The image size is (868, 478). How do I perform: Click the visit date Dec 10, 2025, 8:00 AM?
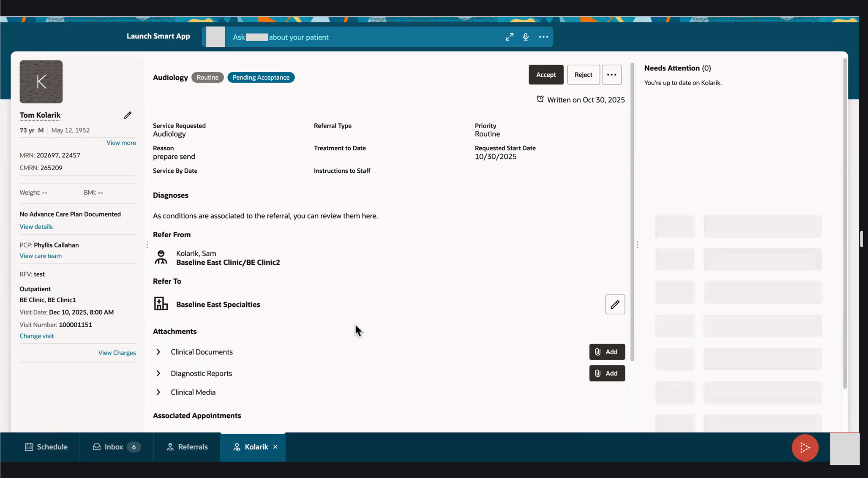pos(81,312)
